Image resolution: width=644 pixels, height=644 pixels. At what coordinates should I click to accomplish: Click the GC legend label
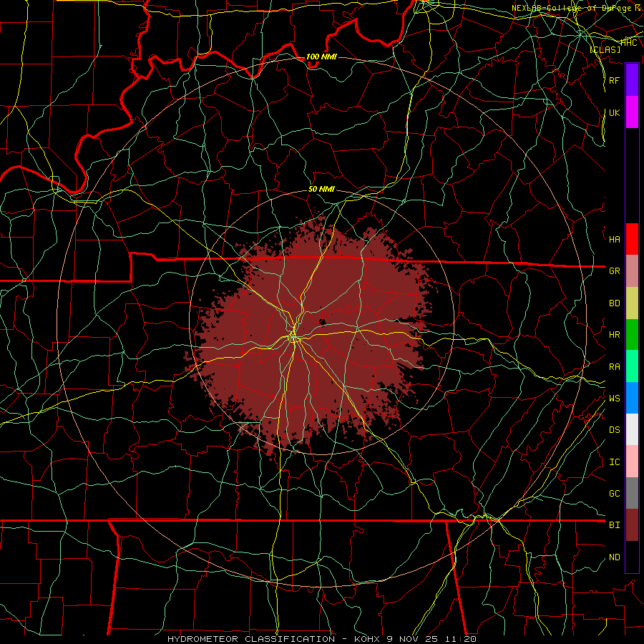pos(614,494)
